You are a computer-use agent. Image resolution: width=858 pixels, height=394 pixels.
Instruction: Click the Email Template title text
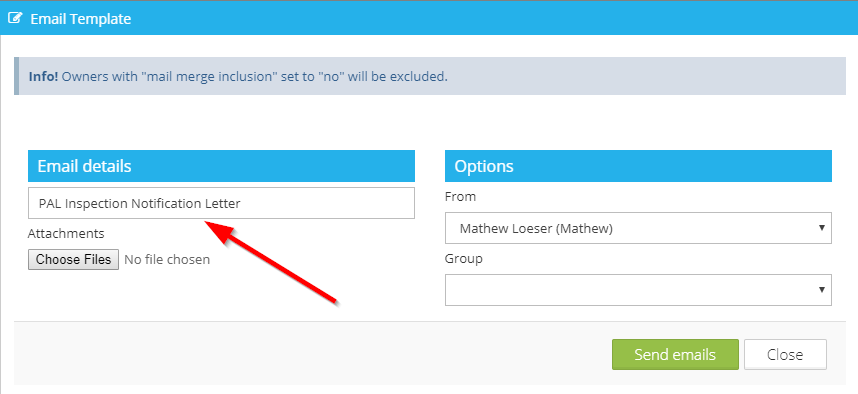point(80,19)
